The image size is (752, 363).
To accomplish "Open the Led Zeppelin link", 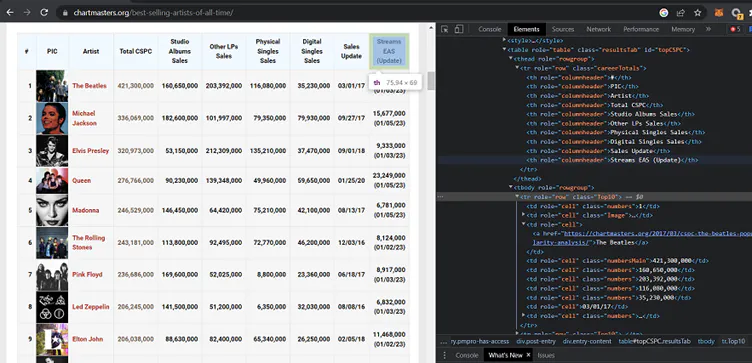I will click(91, 306).
